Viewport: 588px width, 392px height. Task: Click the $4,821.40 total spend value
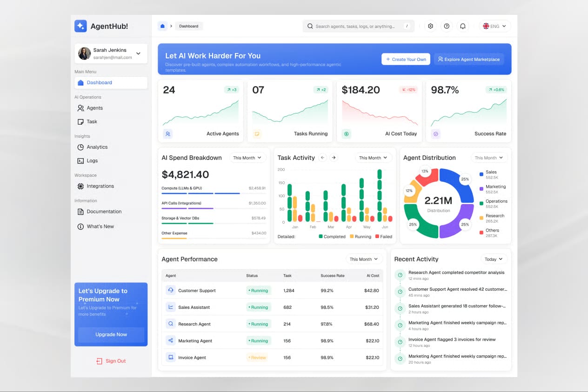[x=185, y=174]
